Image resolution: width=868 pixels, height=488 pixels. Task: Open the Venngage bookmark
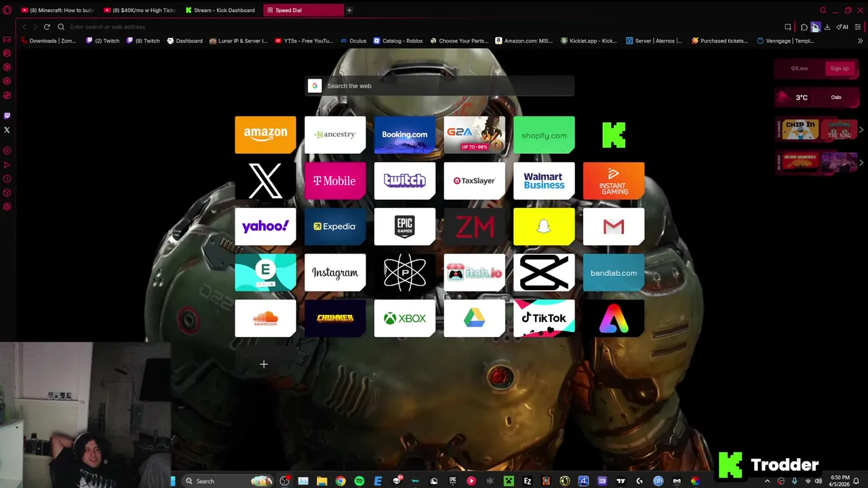785,41
